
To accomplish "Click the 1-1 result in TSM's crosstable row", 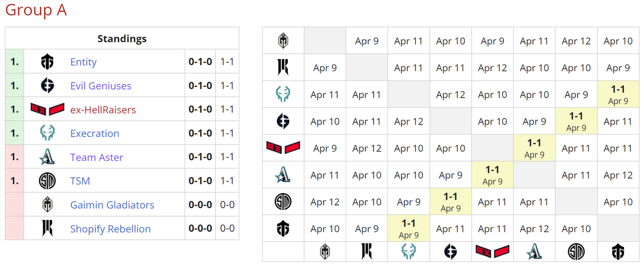I will pyautogui.click(x=451, y=202).
